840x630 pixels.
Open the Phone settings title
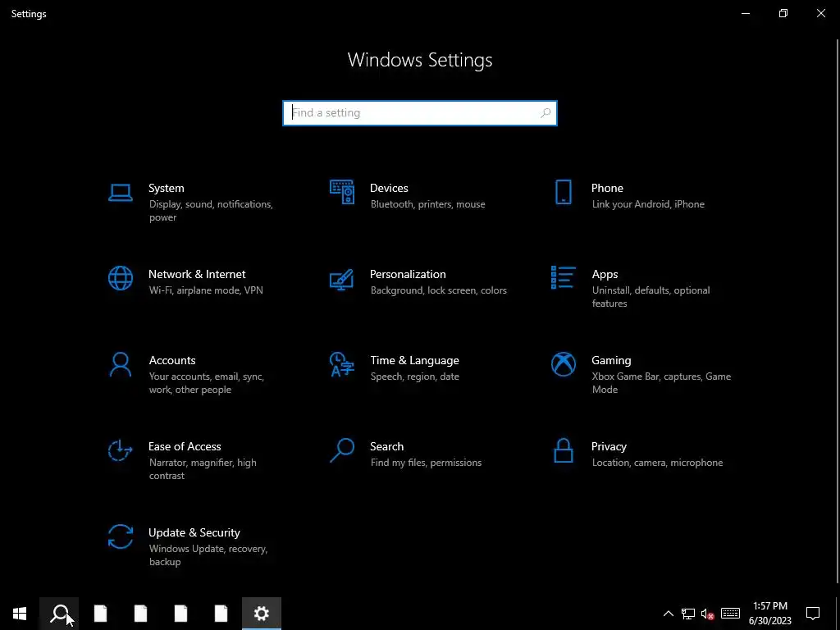607,188
